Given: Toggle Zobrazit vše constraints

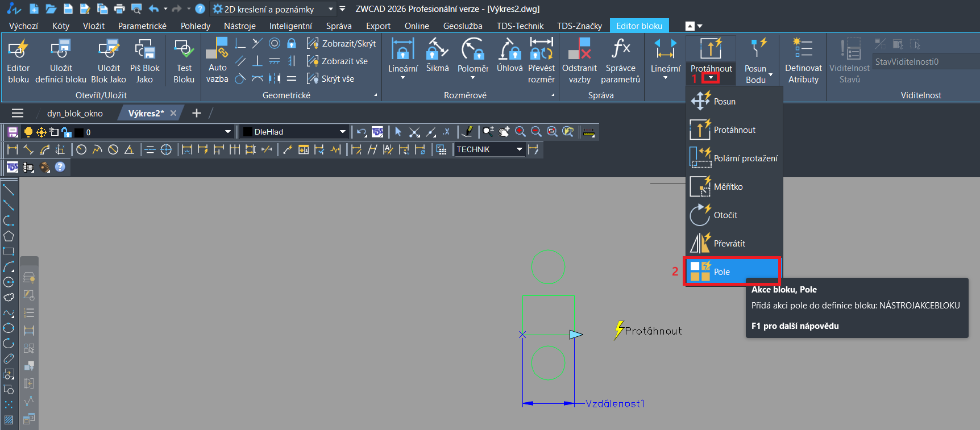Looking at the screenshot, I should click(338, 61).
